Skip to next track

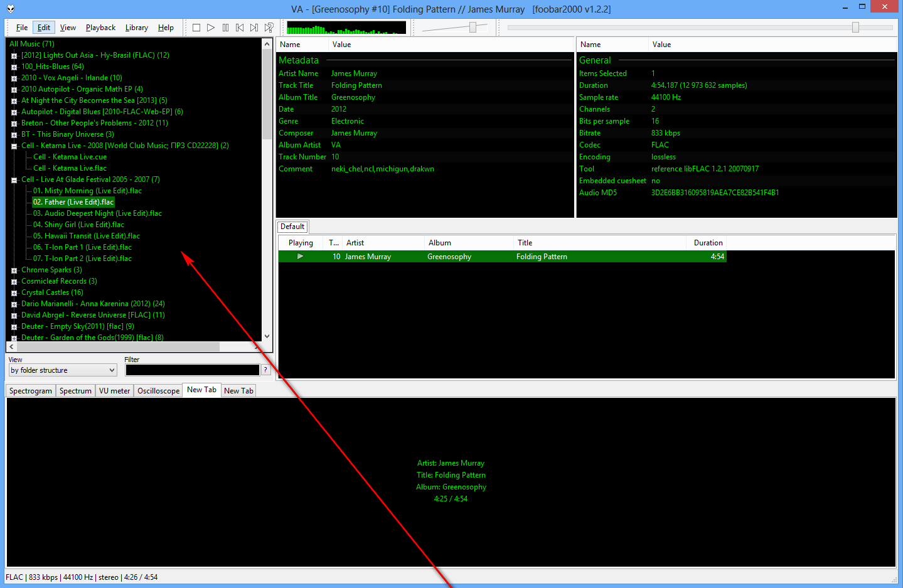pos(254,28)
